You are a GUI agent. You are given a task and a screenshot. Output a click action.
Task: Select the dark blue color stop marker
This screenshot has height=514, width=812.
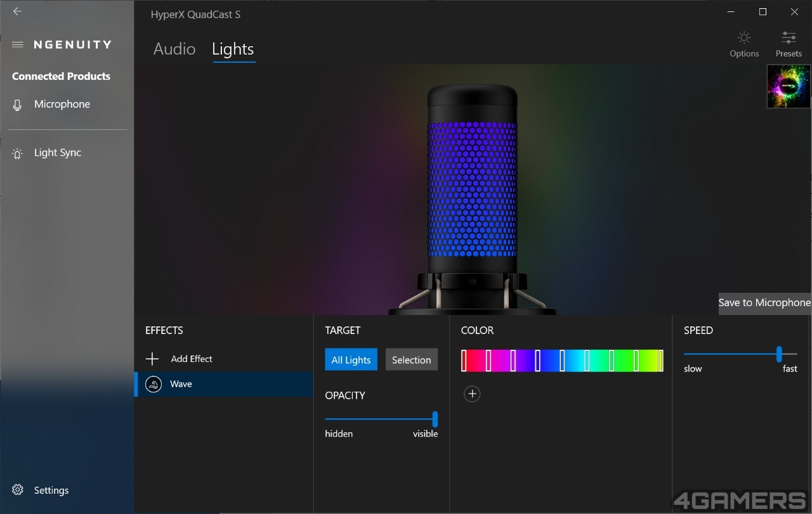(x=537, y=360)
